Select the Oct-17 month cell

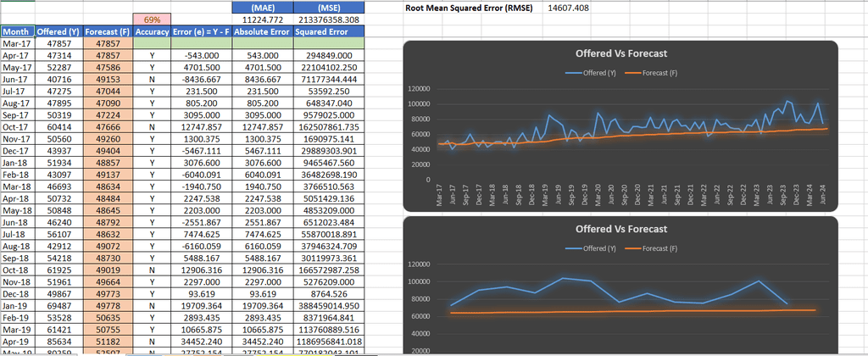pyautogui.click(x=18, y=126)
